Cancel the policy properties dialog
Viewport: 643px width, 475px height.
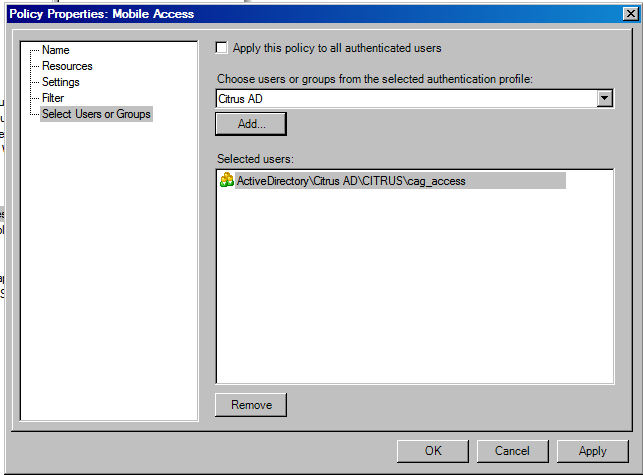[512, 451]
